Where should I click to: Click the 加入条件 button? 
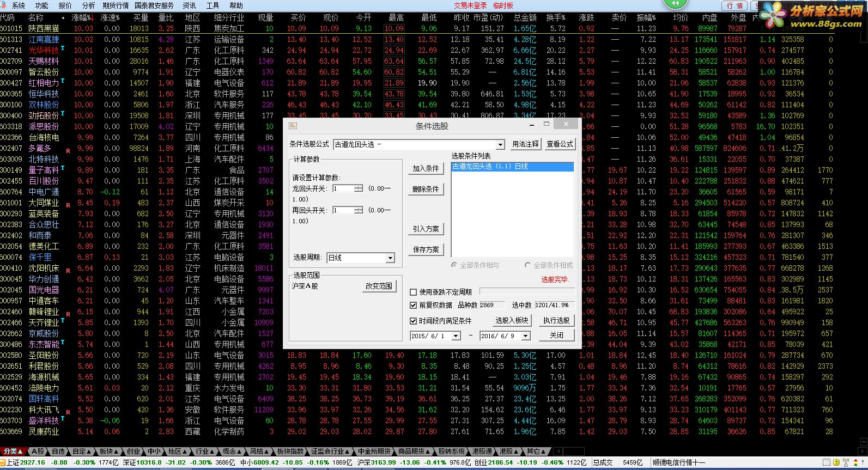coord(426,169)
